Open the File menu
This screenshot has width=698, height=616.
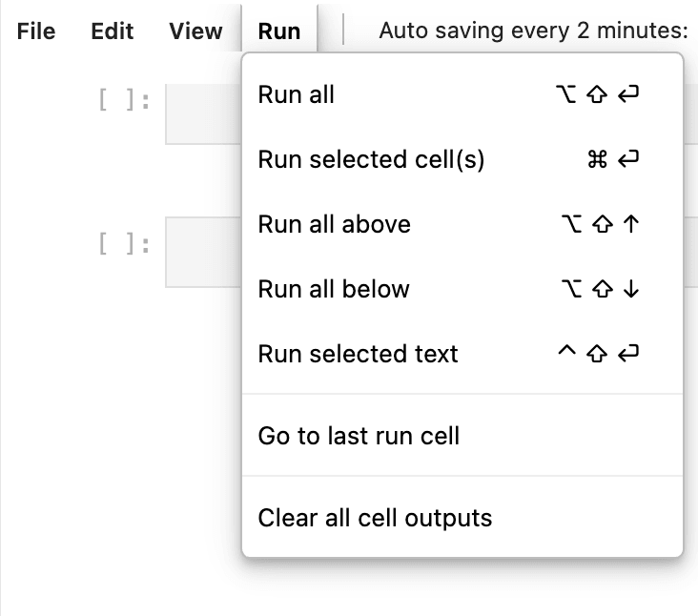[36, 31]
